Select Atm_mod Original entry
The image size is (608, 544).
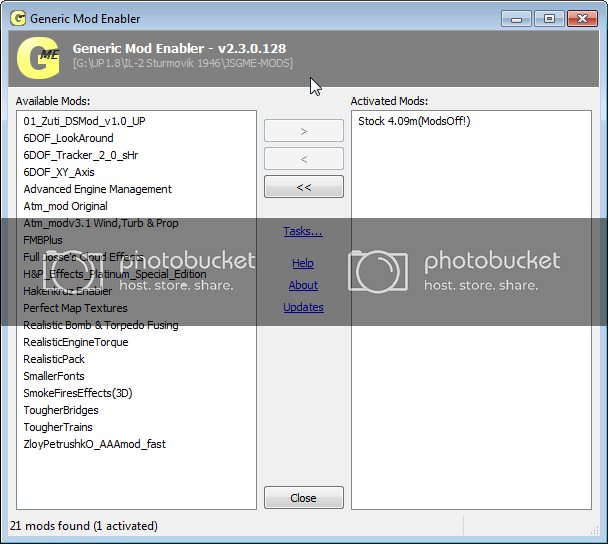pos(65,206)
